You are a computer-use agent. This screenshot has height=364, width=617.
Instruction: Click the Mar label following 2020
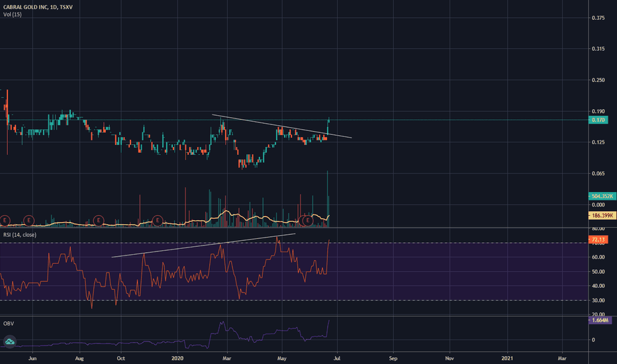(x=226, y=359)
